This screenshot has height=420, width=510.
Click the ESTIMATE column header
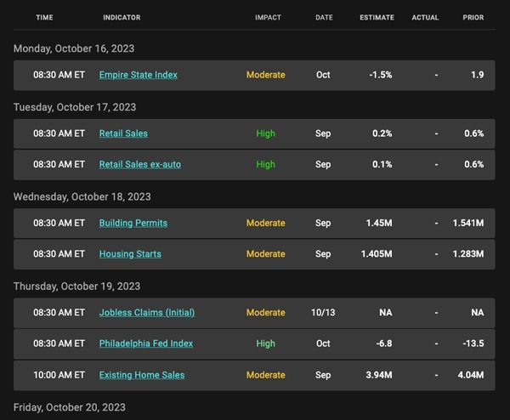(x=377, y=18)
